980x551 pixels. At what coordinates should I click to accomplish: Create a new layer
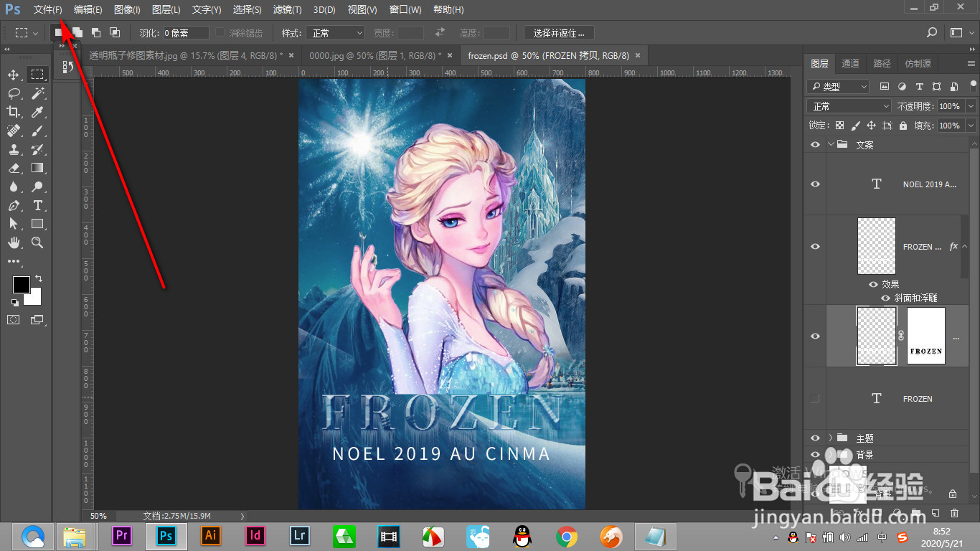tap(935, 514)
